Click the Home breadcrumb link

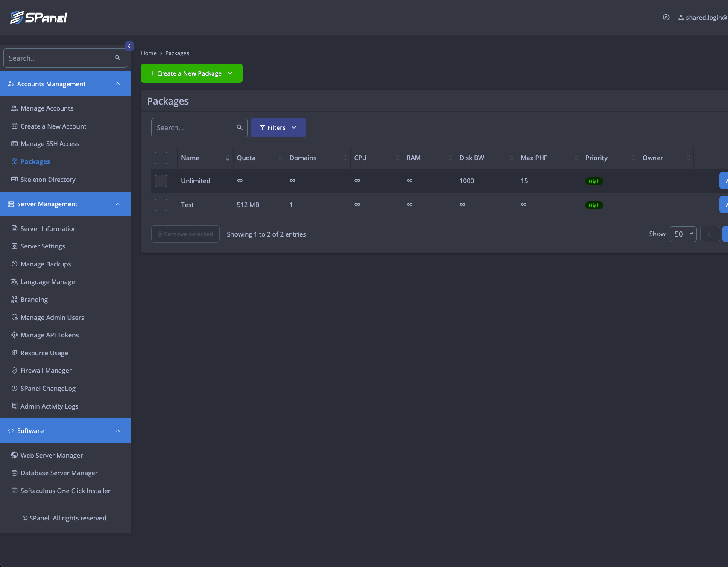click(149, 53)
